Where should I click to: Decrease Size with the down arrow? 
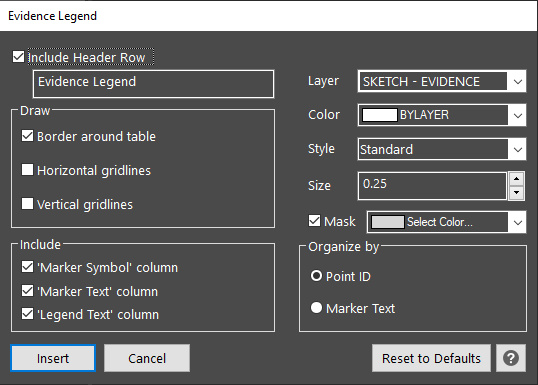(516, 193)
